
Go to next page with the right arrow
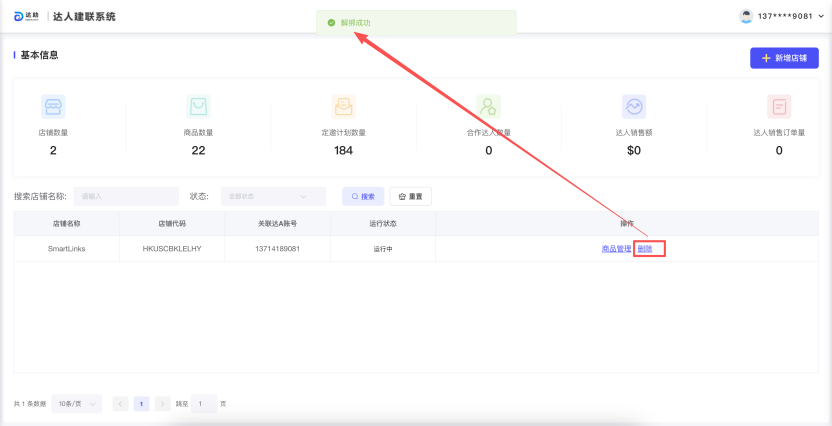click(x=162, y=404)
